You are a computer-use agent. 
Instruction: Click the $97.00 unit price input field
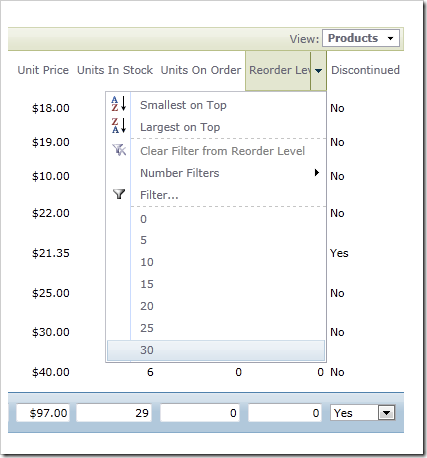tap(43, 413)
